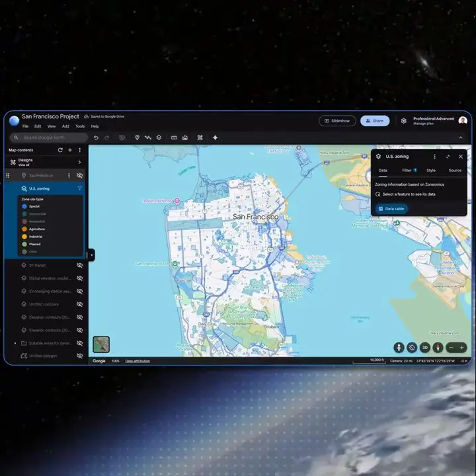Click the Special zone blue swatch
476x476 pixels.
(24, 206)
